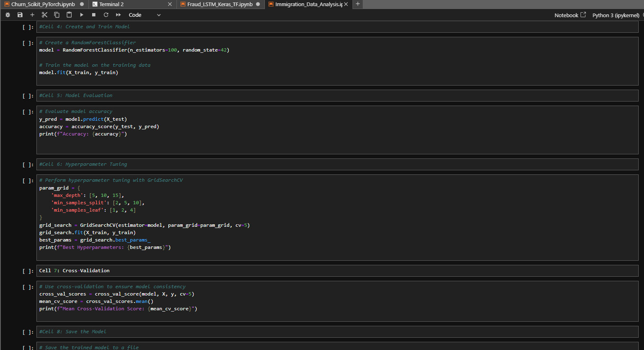The height and width of the screenshot is (350, 644).
Task: Click the cross_val_score code line
Action: tap(117, 294)
